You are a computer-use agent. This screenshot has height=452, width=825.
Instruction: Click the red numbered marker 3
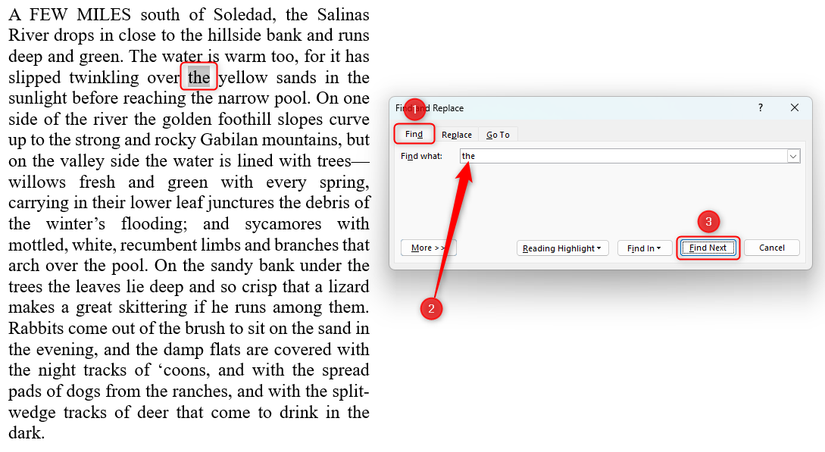point(708,222)
